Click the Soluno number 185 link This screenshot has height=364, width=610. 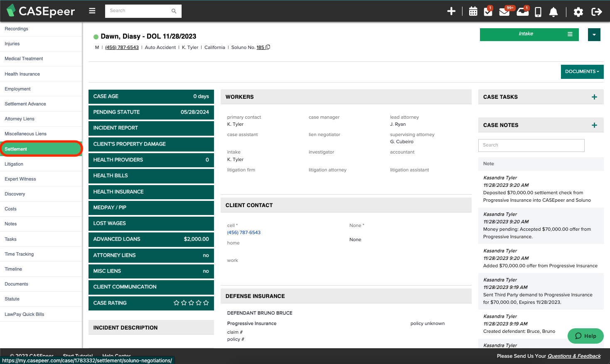(x=260, y=47)
